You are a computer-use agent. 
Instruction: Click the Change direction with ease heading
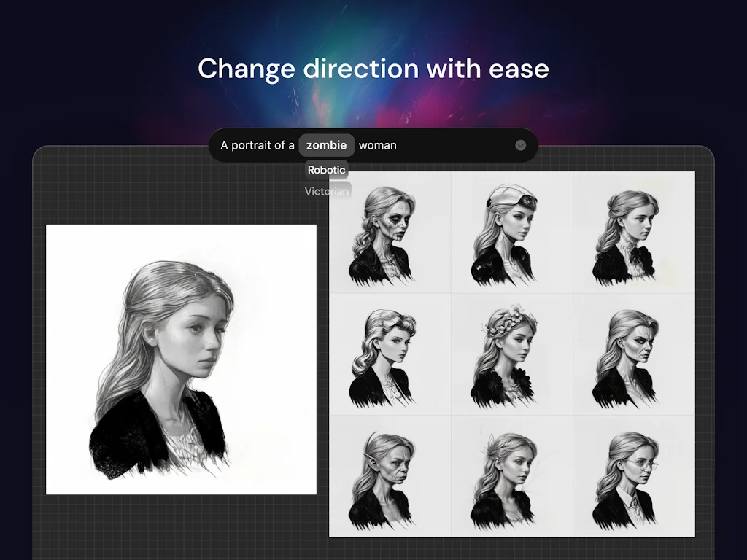pos(373,69)
